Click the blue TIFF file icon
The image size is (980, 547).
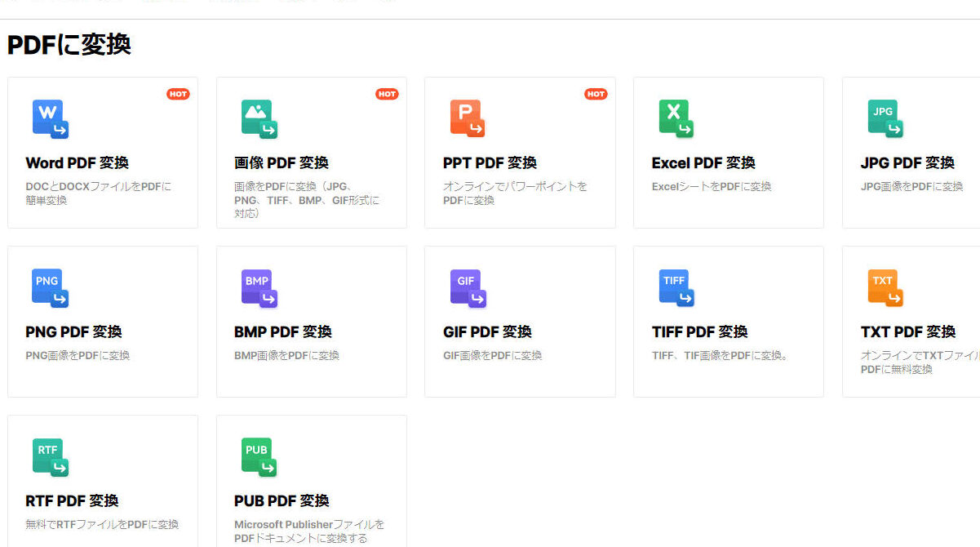pos(677,288)
